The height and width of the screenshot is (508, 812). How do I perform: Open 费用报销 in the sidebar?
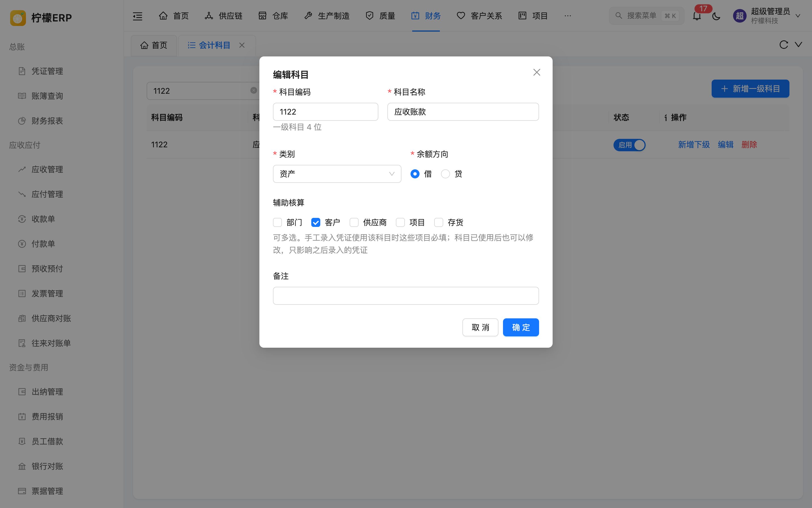click(47, 417)
